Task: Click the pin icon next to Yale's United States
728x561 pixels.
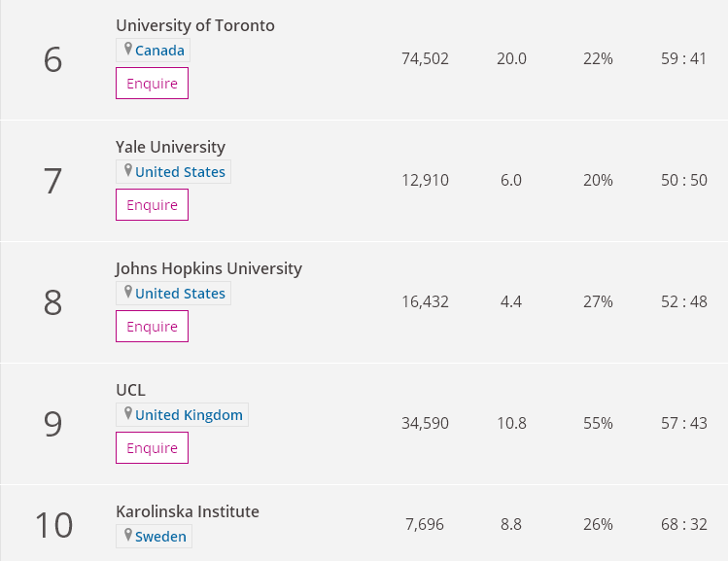Action: point(127,171)
